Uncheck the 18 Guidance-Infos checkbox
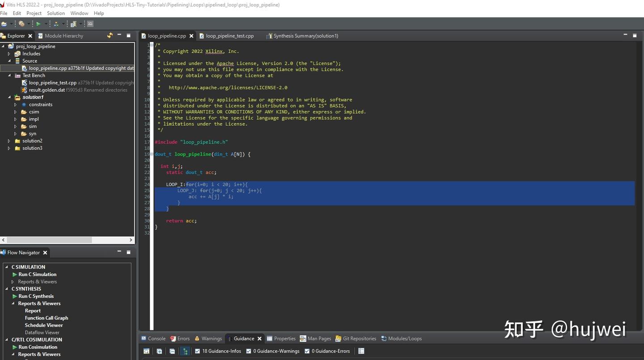 pyautogui.click(x=198, y=351)
